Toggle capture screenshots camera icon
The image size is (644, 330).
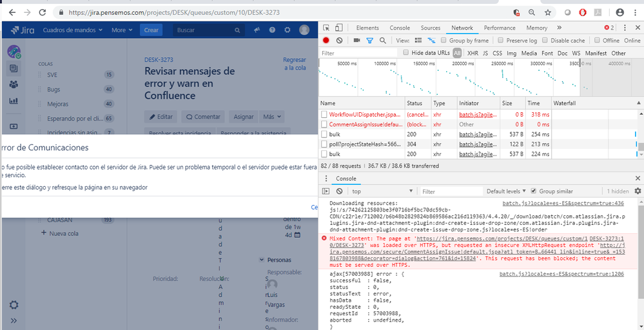click(357, 40)
